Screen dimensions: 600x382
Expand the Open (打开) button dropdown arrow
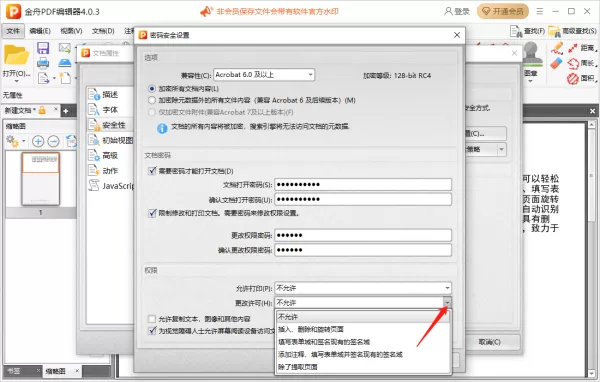tap(16, 81)
